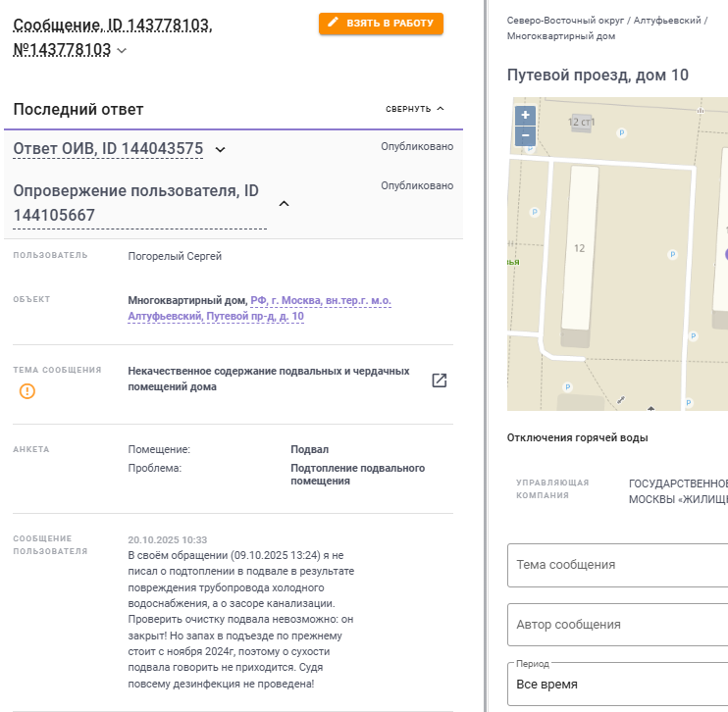Image resolution: width=728 pixels, height=712 pixels.
Task: Collapse the Последний ответ block with Свернуть
Action: click(415, 109)
